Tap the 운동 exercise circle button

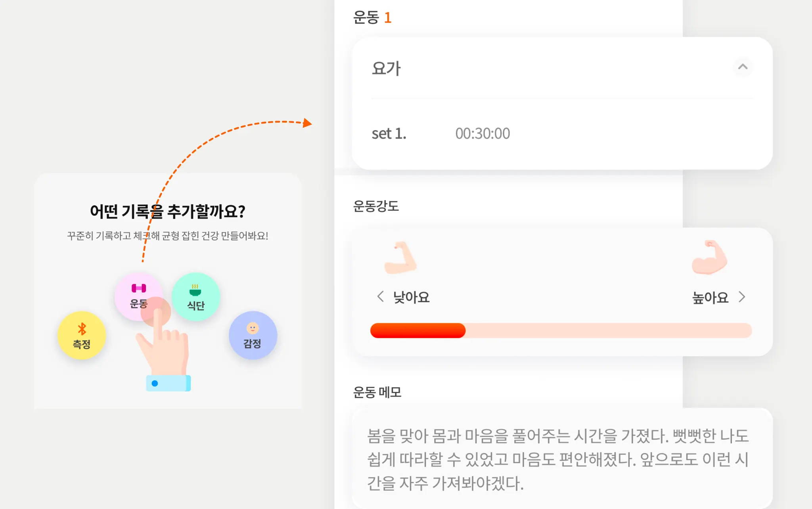tap(138, 296)
